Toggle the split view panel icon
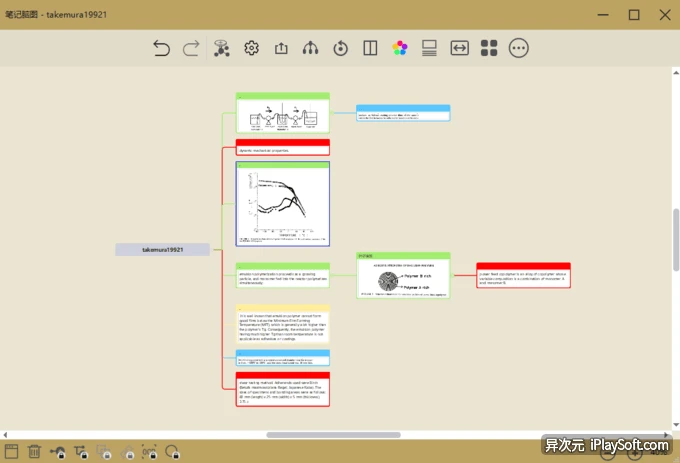This screenshot has height=463, width=680. tap(370, 48)
